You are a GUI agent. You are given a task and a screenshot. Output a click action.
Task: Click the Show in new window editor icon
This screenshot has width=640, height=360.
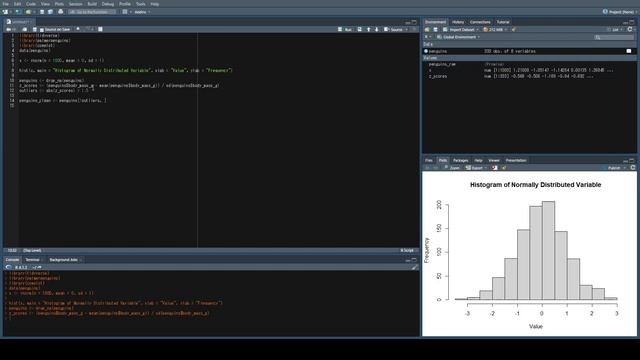(x=24, y=29)
